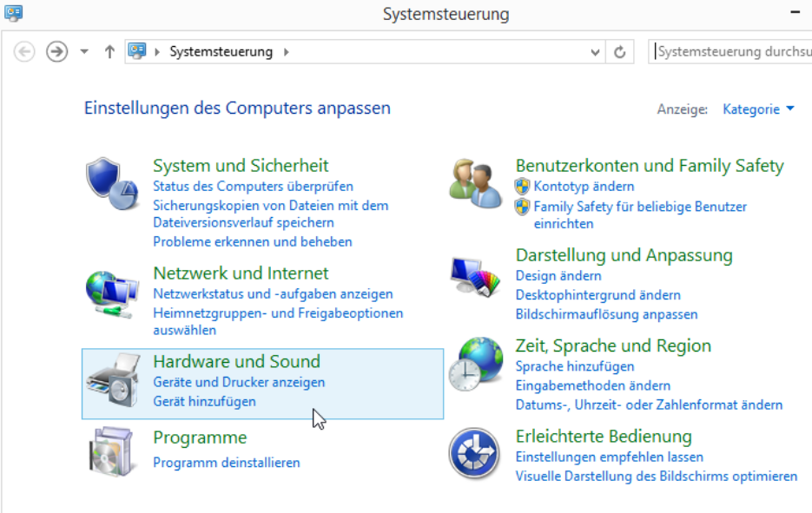812x513 pixels.
Task: Open the Darstellung und Anpassung monitor icon
Action: [x=475, y=277]
